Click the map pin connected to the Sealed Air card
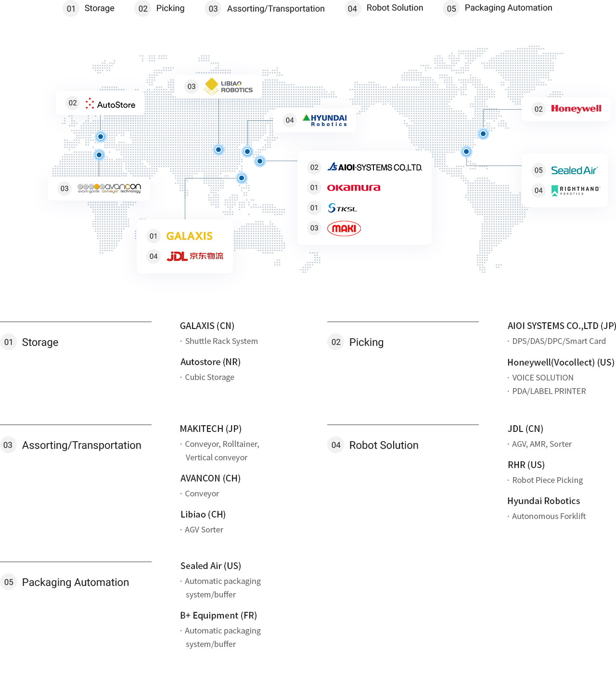The image size is (616, 697). pos(466,152)
